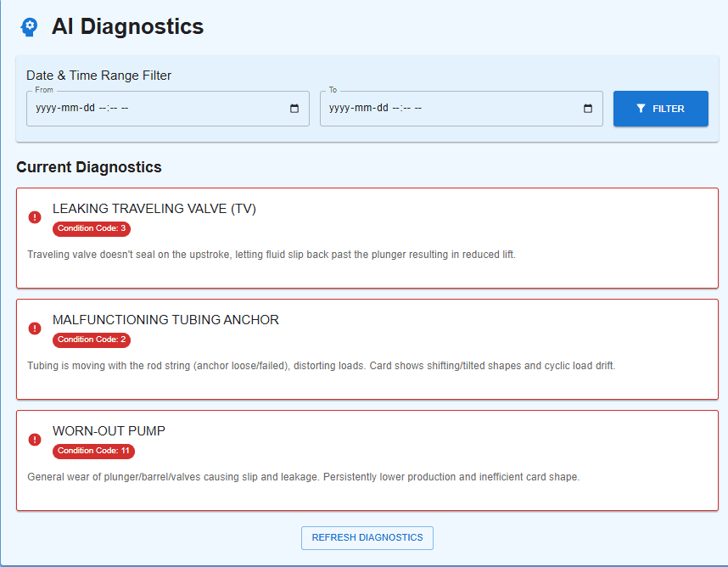Image resolution: width=728 pixels, height=567 pixels.
Task: Click Worn-Out Pump error alert icon
Action: click(35, 440)
